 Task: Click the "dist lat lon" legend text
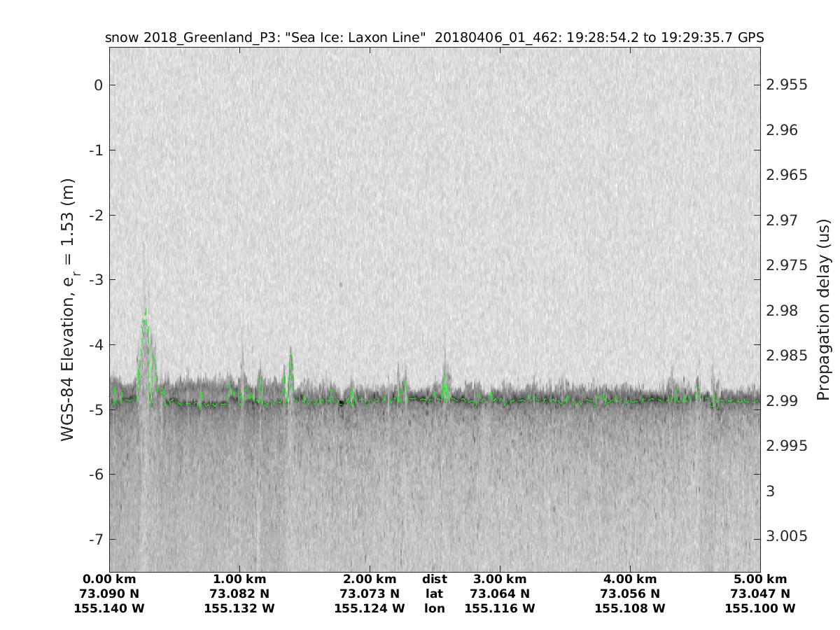[x=435, y=594]
